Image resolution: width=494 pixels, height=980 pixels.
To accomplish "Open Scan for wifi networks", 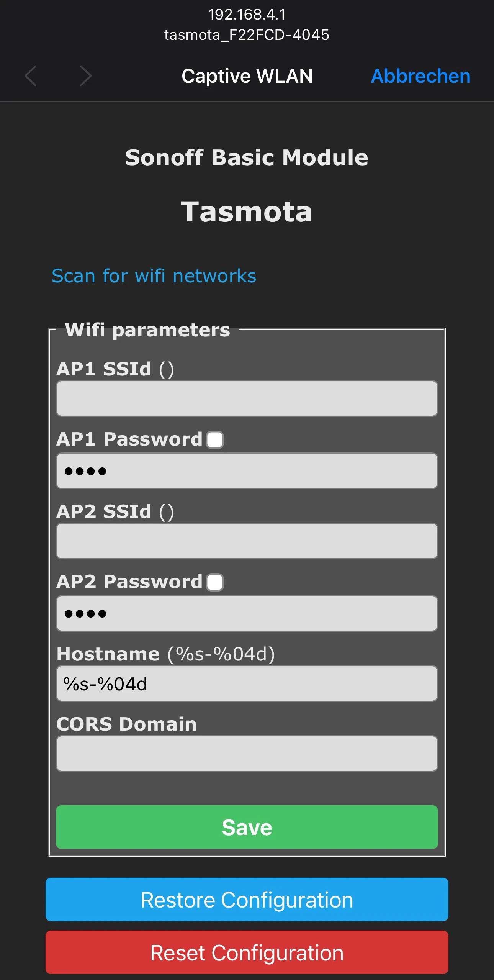I will tap(154, 276).
